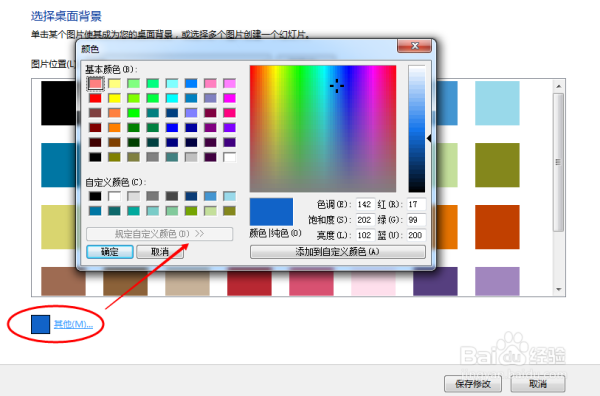Choose the burnt orange background thumbnail
This screenshot has height=396, width=600.
point(497,227)
